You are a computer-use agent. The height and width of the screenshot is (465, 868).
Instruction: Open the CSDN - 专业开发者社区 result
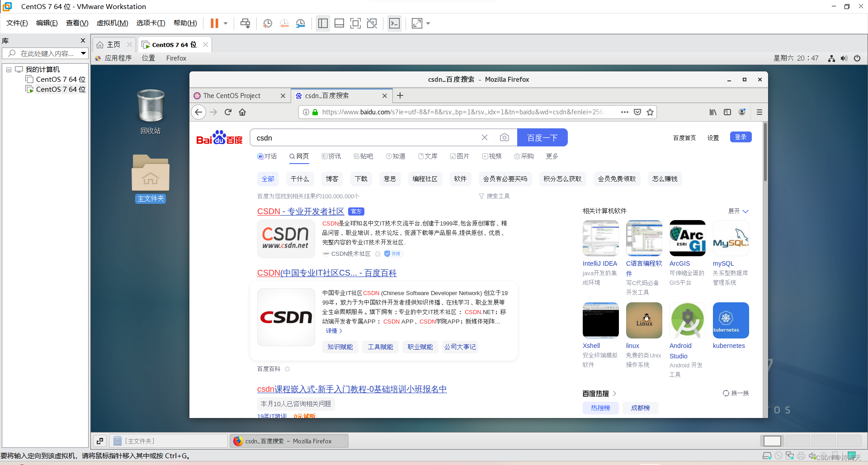coord(301,211)
